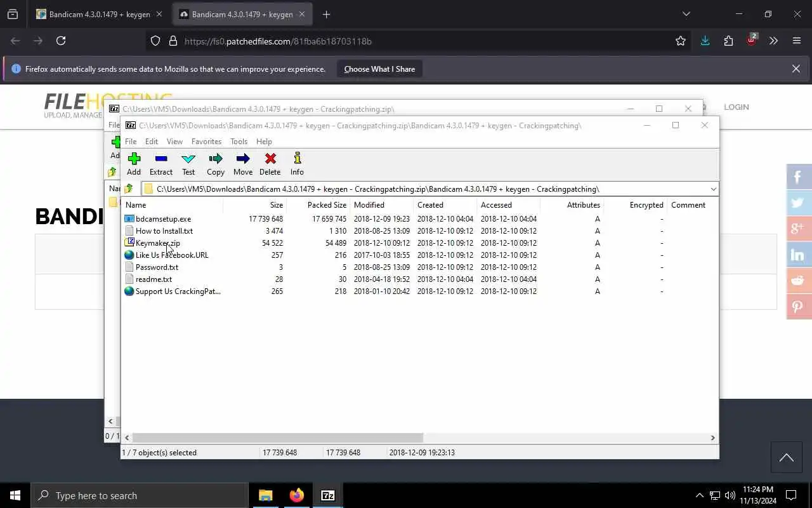Sort by Modified column header
Screen dimensions: 812x508
[x=381, y=204]
